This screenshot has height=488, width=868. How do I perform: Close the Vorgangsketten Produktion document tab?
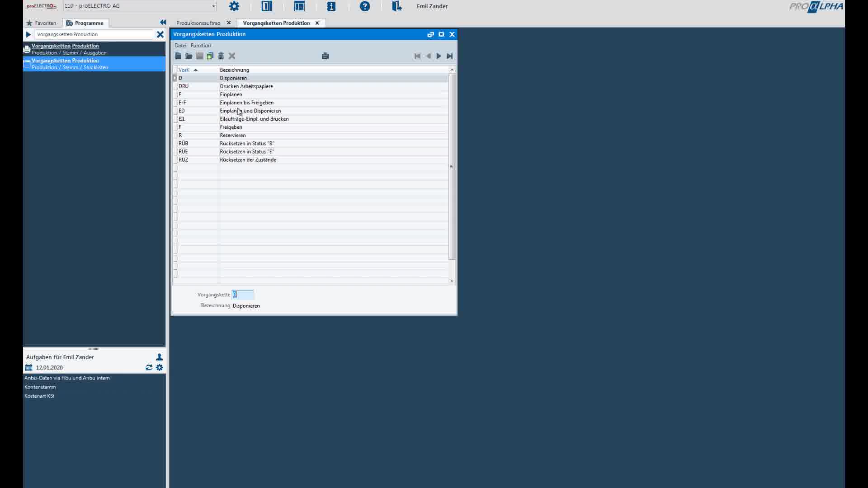[317, 23]
